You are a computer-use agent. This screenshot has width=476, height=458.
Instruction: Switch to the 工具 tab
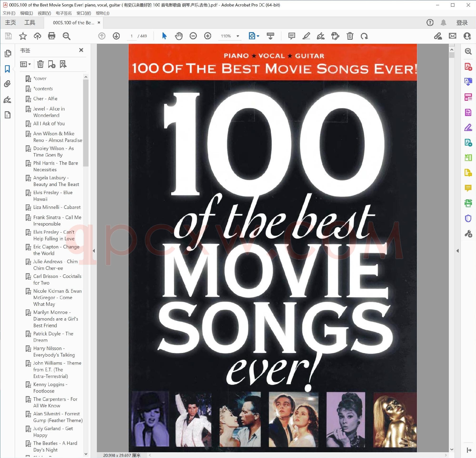pyautogui.click(x=30, y=23)
